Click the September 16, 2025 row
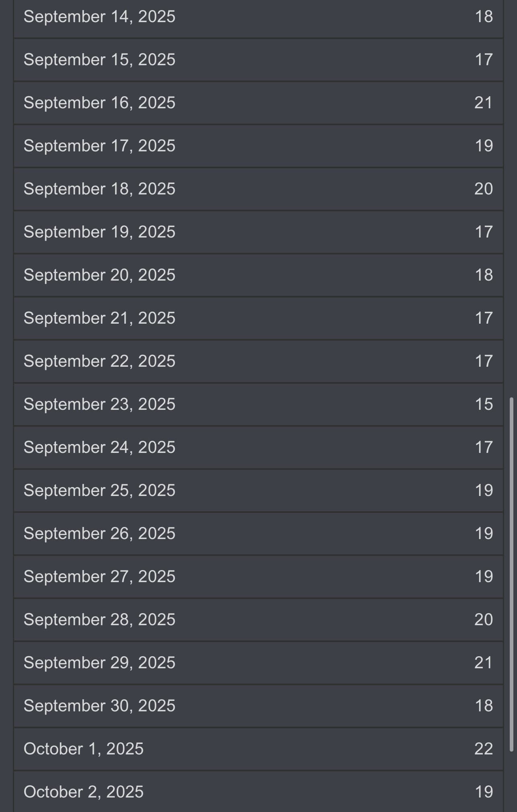 coord(258,103)
